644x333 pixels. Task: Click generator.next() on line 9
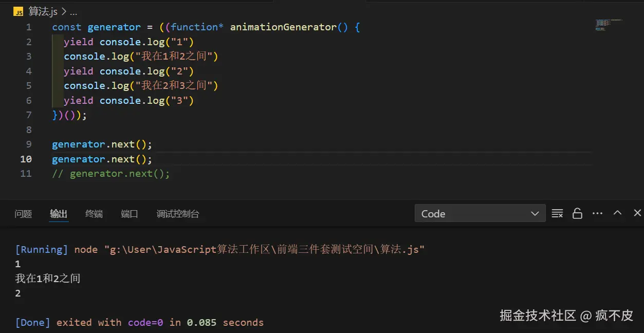click(x=102, y=144)
